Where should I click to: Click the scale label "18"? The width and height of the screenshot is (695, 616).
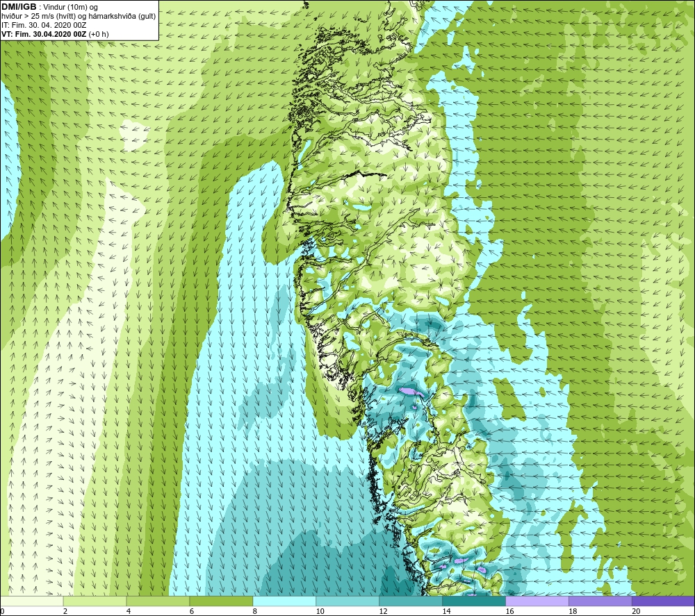click(x=573, y=611)
